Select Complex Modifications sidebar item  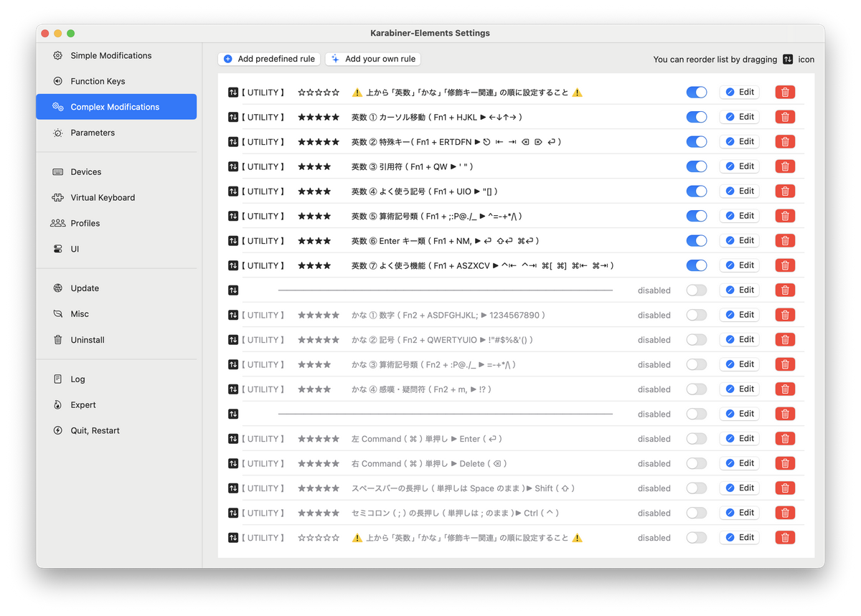tap(116, 107)
